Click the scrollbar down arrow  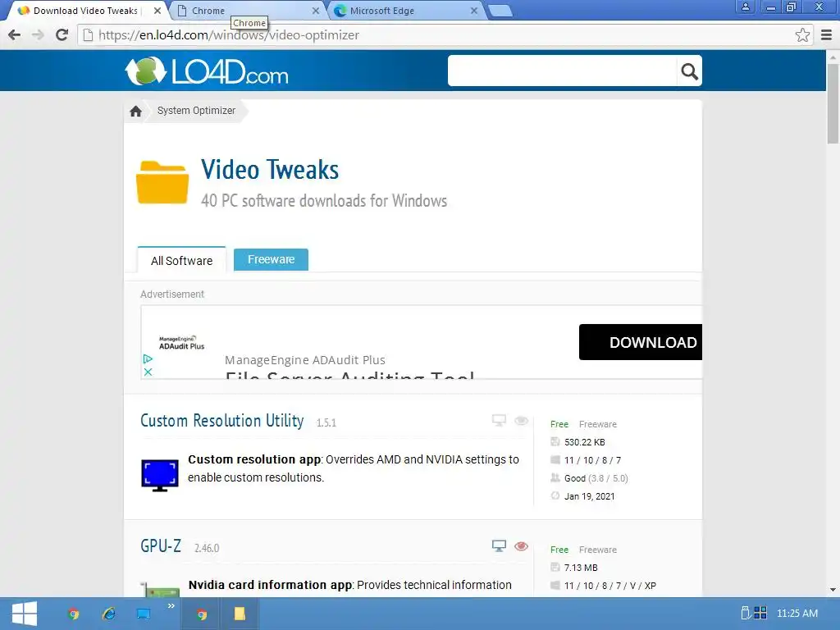(x=833, y=590)
